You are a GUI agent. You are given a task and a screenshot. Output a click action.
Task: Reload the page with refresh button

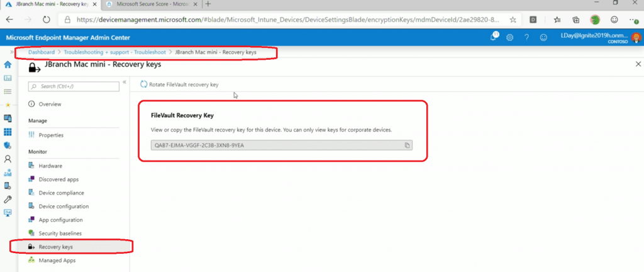(47, 20)
